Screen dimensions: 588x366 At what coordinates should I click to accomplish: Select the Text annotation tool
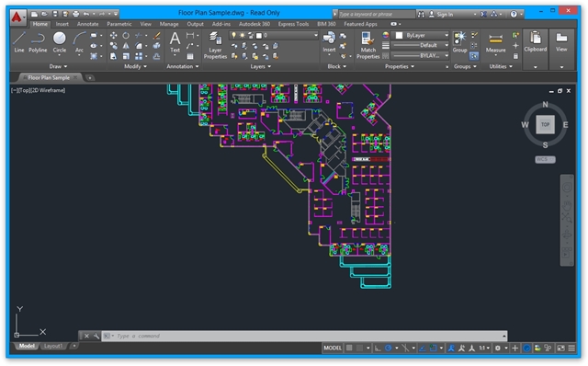pyautogui.click(x=175, y=42)
